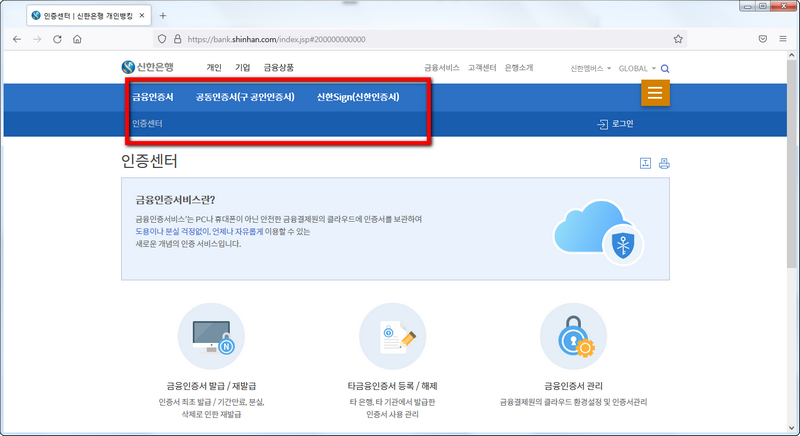Click description 인증서 최초 발급 / 기간만료, 분실
The image size is (800, 436).
click(x=211, y=402)
